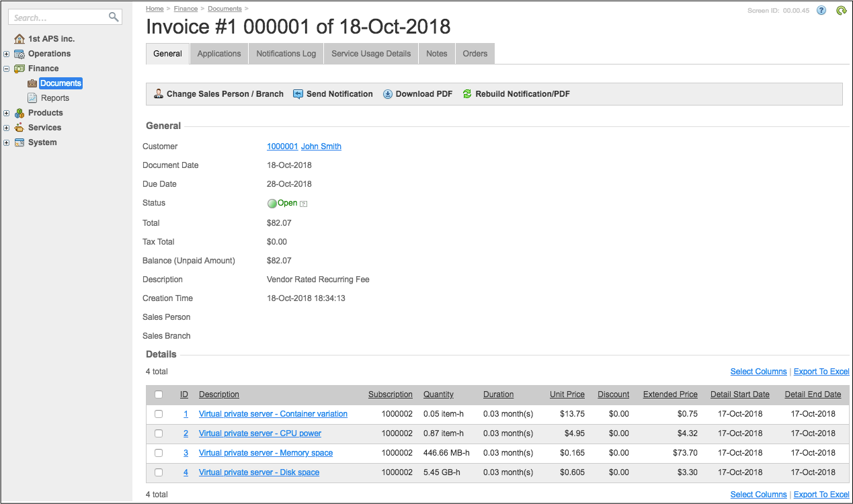Click the Change Sales Person icon
Viewport: 853px width, 504px height.
point(159,94)
